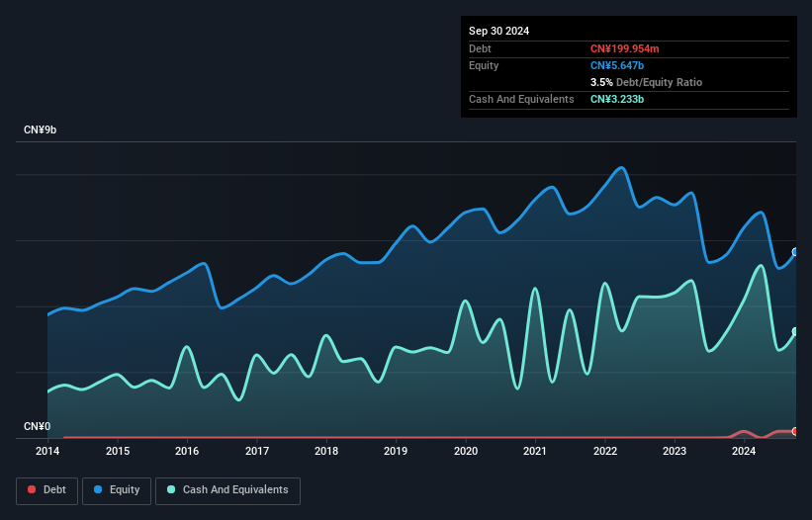Click the 2021 x-axis label
The height and width of the screenshot is (520, 812).
pos(535,451)
